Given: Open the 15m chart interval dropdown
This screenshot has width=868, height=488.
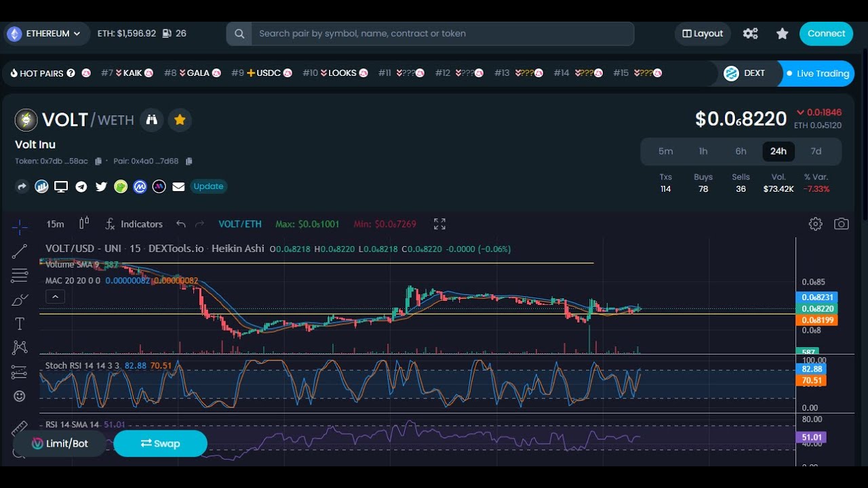Looking at the screenshot, I should [x=55, y=224].
